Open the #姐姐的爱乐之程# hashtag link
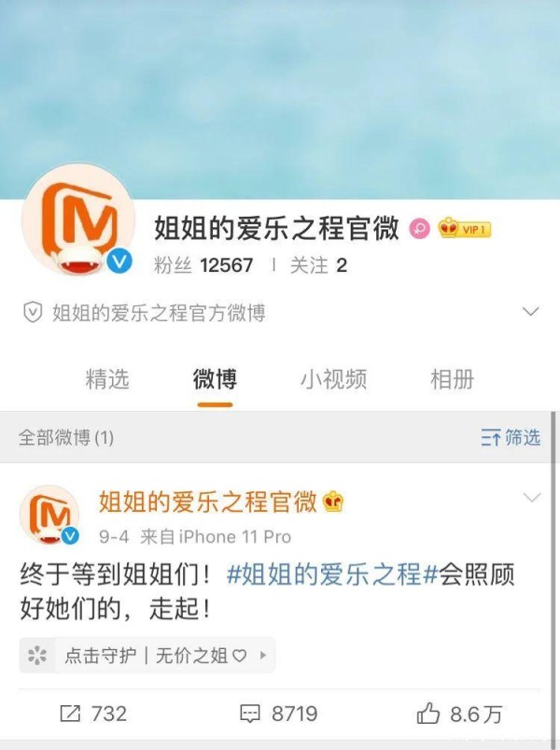 [x=332, y=574]
